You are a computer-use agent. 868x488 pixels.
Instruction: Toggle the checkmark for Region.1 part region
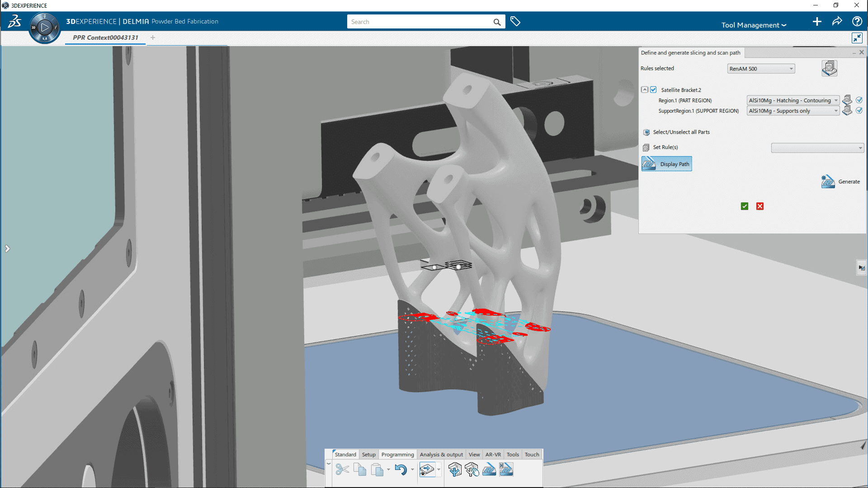859,100
